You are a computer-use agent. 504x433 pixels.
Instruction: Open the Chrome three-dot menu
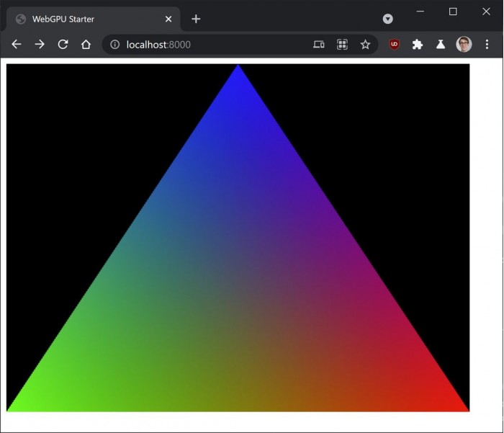point(487,45)
